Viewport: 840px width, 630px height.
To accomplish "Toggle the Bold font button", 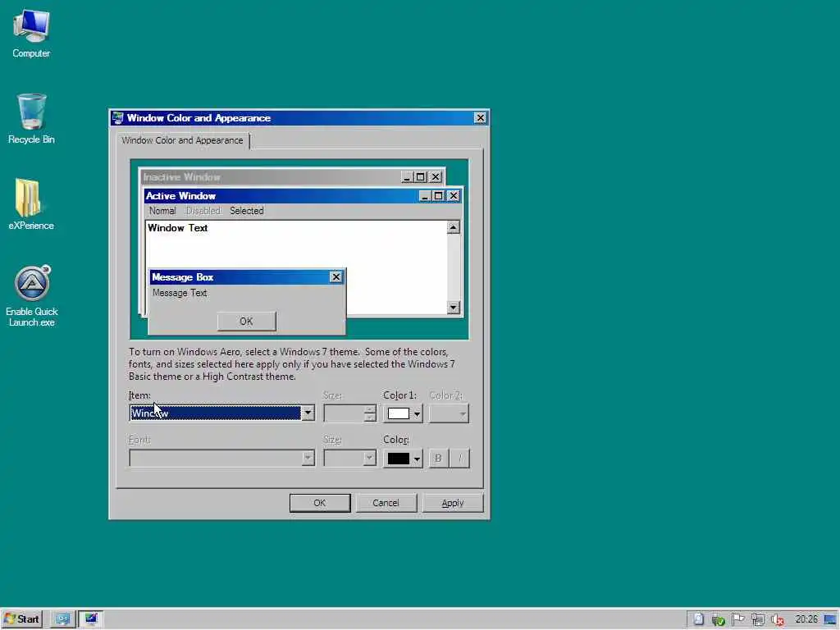I will 438,459.
